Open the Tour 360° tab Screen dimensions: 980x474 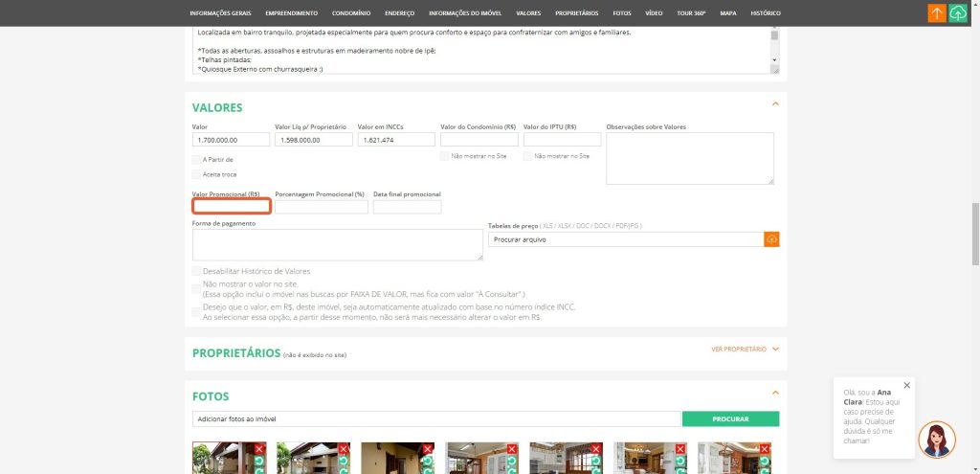click(689, 13)
